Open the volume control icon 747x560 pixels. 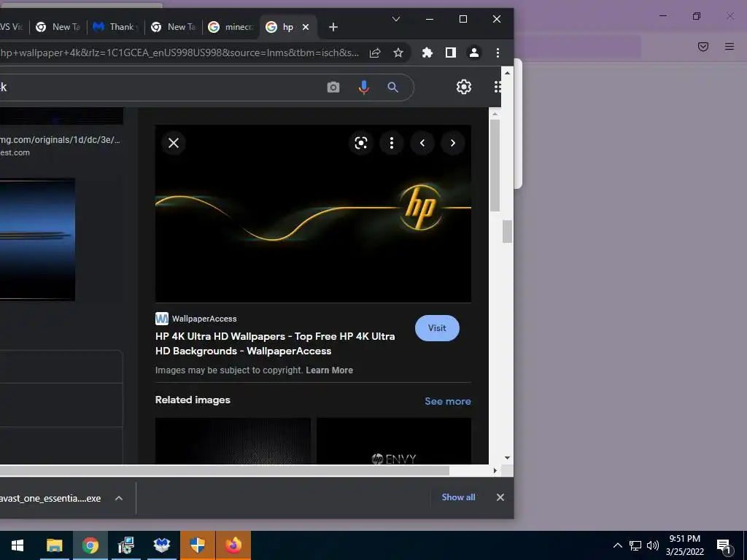pos(653,545)
